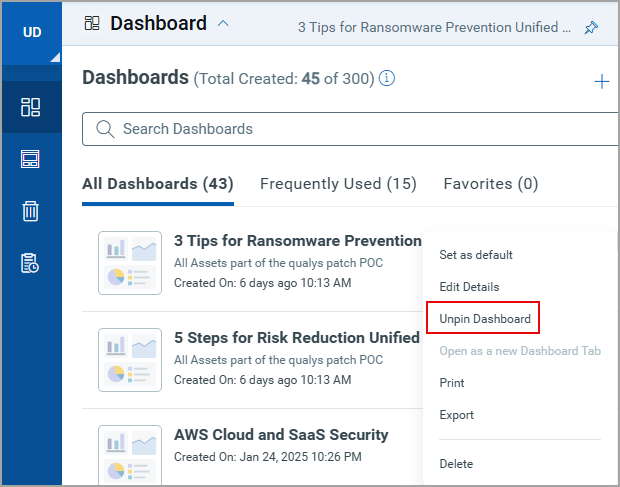Click the Search Dashboards field
The image size is (620, 487).
350,129
